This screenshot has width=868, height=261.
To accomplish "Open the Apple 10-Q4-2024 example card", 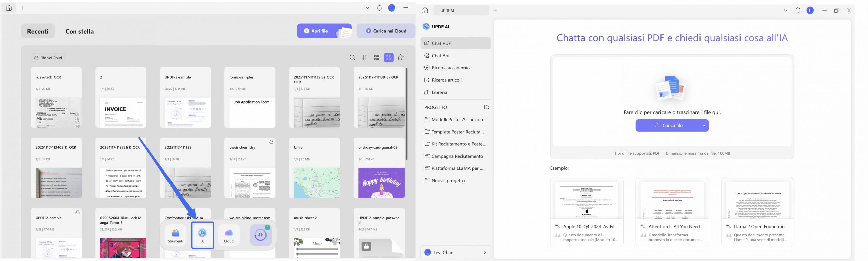I will [x=587, y=212].
